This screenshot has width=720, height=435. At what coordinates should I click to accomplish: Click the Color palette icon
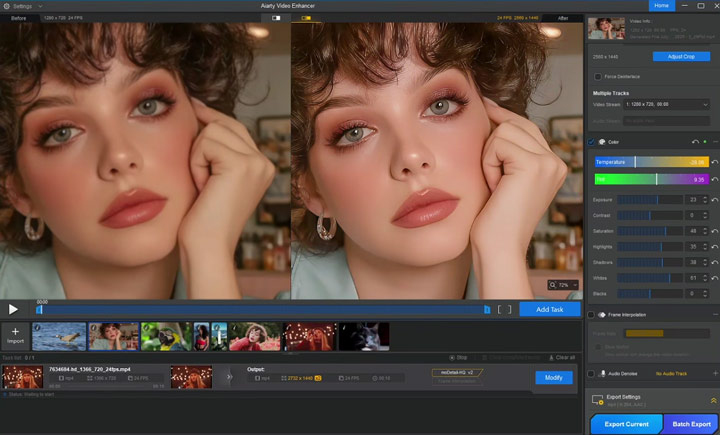coord(602,142)
